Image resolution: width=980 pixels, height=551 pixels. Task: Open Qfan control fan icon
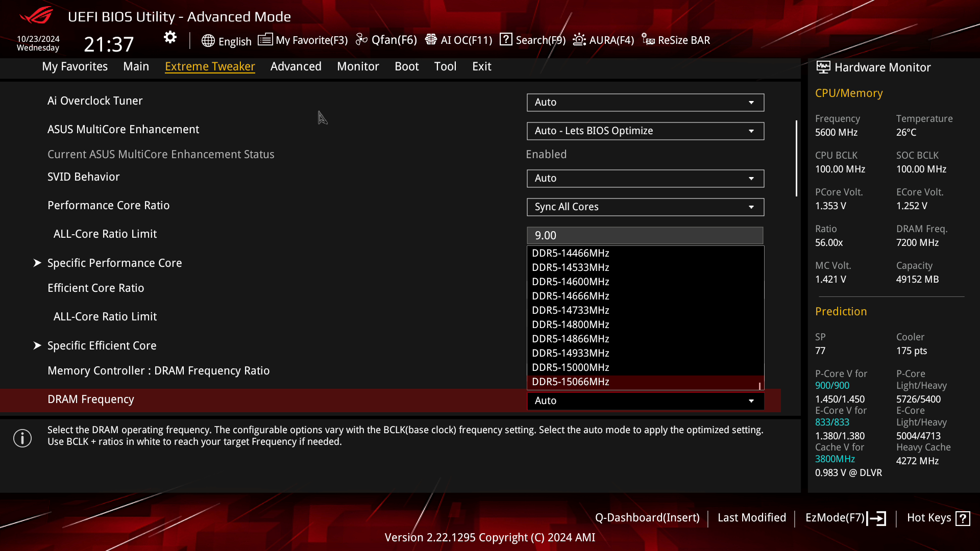pyautogui.click(x=361, y=40)
